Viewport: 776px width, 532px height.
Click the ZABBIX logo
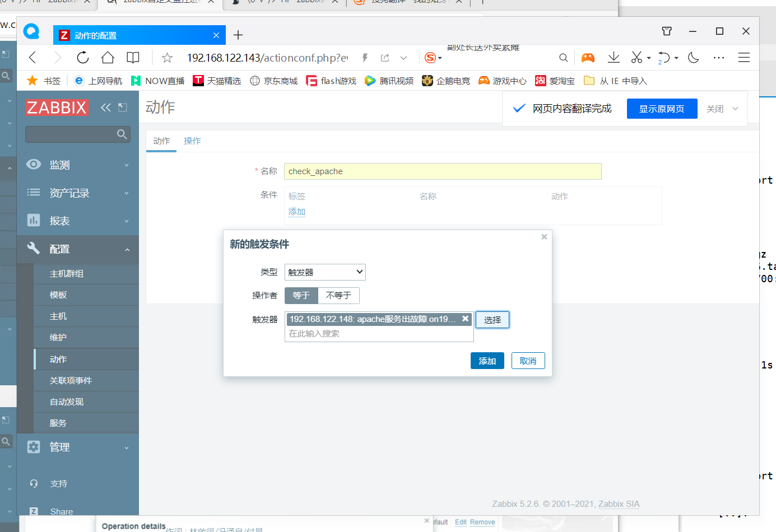pos(57,108)
